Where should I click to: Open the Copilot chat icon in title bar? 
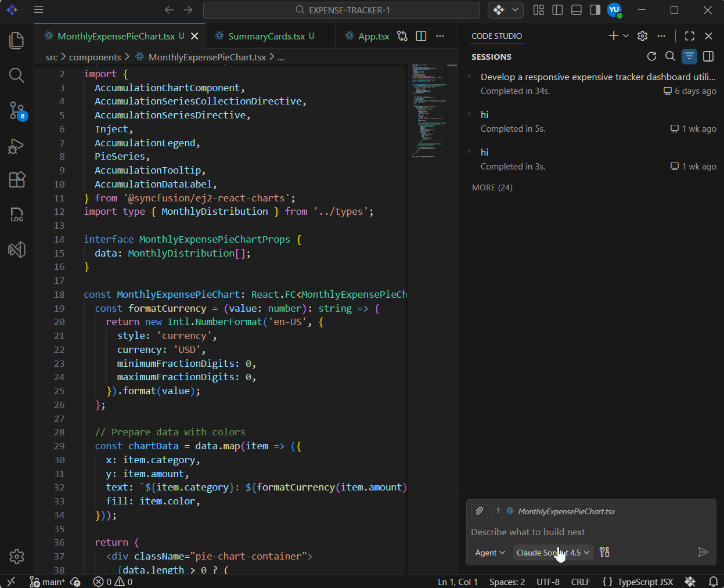[499, 10]
